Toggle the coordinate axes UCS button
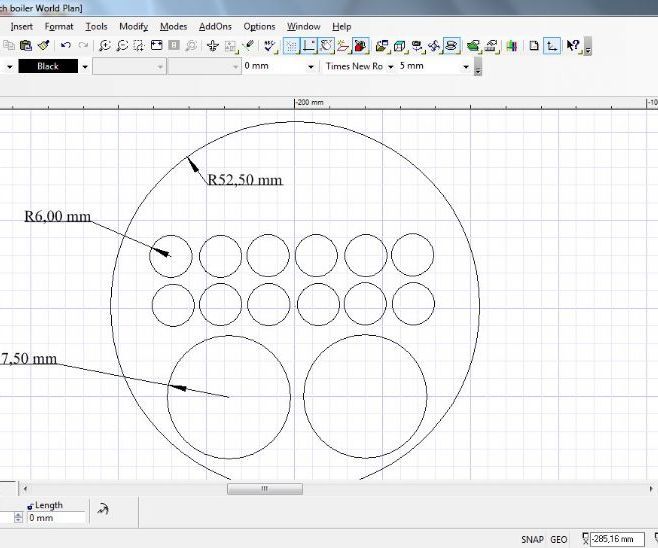Screen dimensions: 658x548 (x=552, y=46)
